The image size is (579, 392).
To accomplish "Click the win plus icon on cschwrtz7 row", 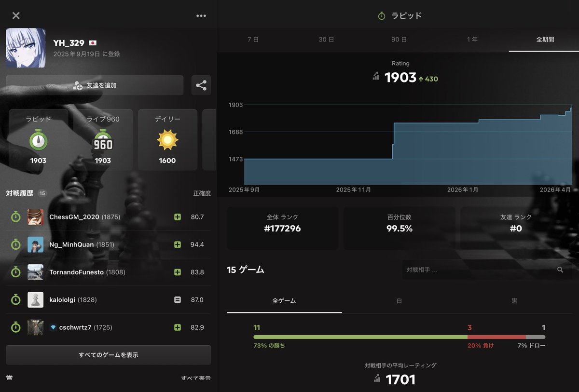I will pyautogui.click(x=177, y=327).
